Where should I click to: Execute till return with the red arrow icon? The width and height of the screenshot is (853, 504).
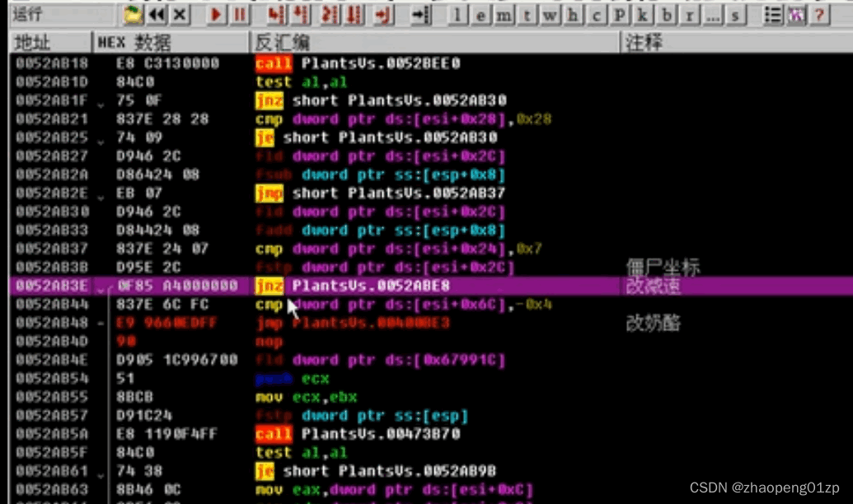click(383, 15)
